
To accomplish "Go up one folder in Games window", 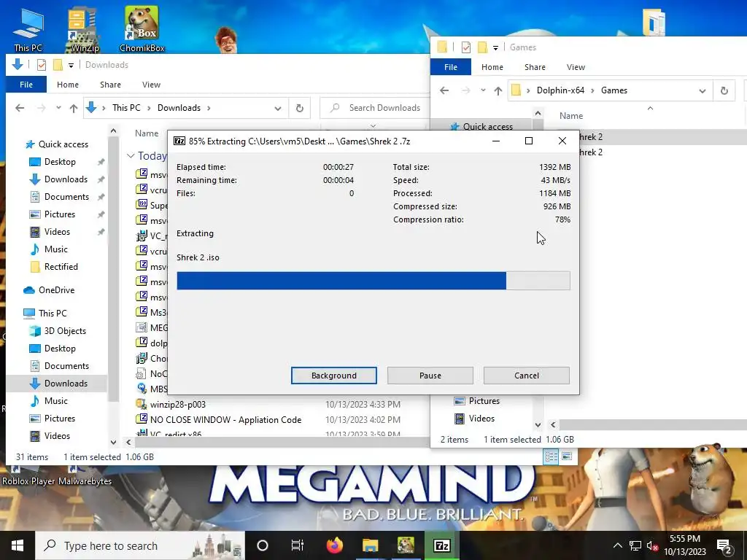I will pos(498,90).
